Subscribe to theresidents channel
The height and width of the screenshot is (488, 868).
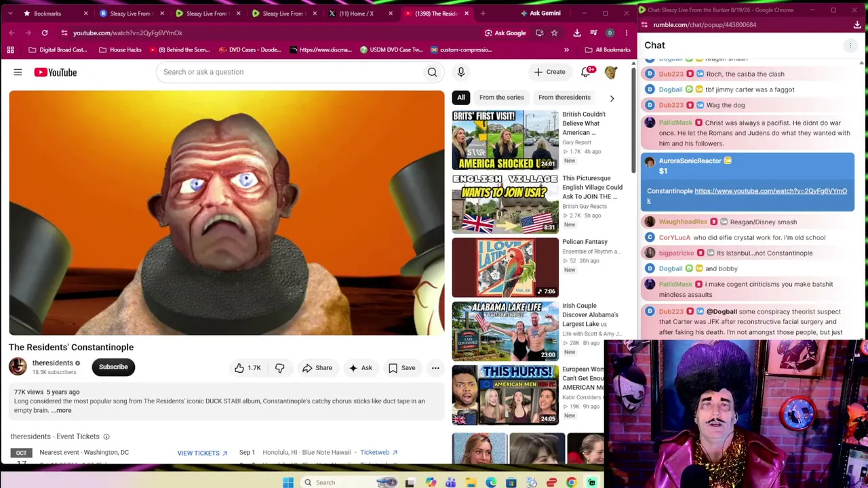coord(113,367)
